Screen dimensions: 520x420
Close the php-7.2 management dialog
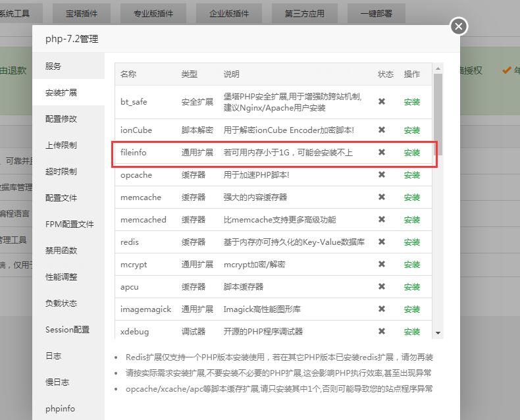[x=459, y=26]
